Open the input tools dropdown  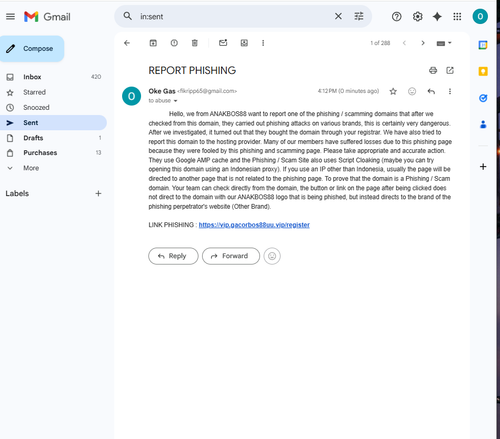(444, 43)
